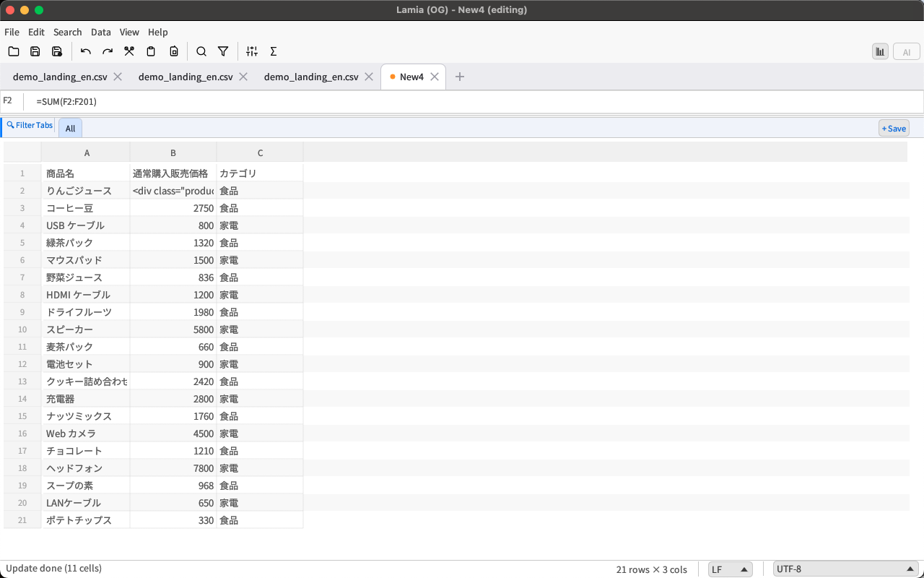Click the formula bar with =SUM(F2:F201)
The width and height of the screenshot is (924, 578).
tap(476, 102)
